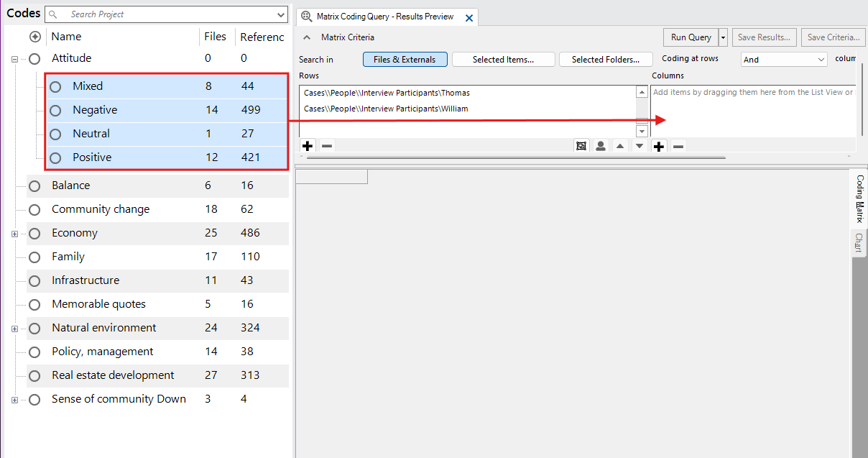Sort by the References column header
Image resolution: width=868 pixels, height=458 pixels.
[262, 37]
